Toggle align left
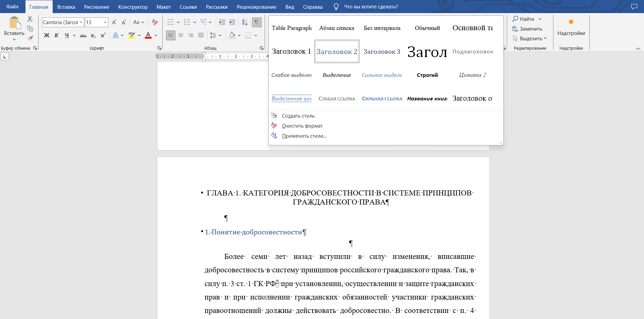 pos(171,35)
